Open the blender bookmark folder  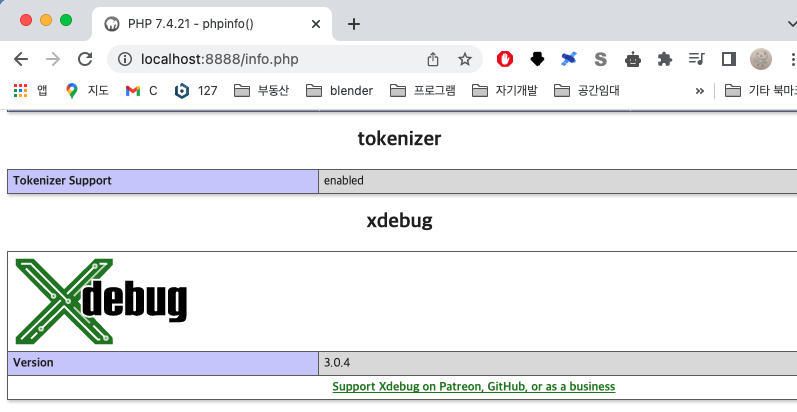pyautogui.click(x=340, y=90)
